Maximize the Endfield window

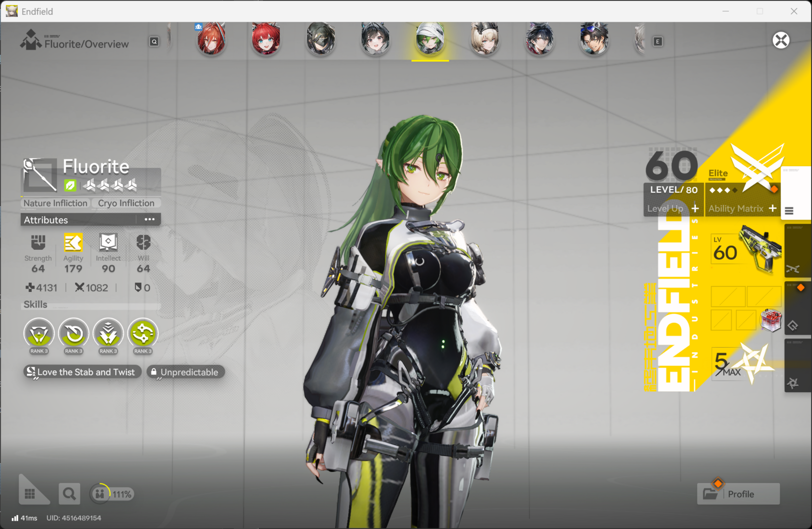pos(760,11)
